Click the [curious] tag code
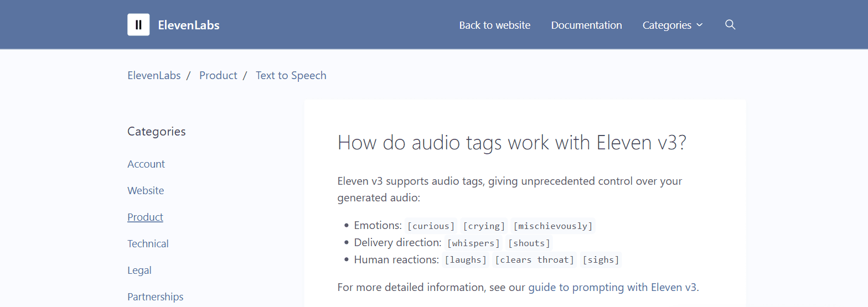 point(431,226)
